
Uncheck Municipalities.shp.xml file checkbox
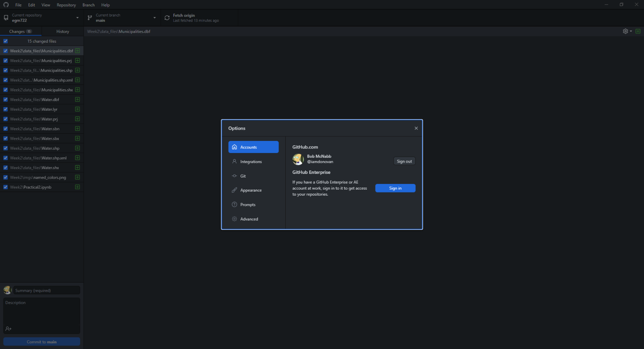6,80
